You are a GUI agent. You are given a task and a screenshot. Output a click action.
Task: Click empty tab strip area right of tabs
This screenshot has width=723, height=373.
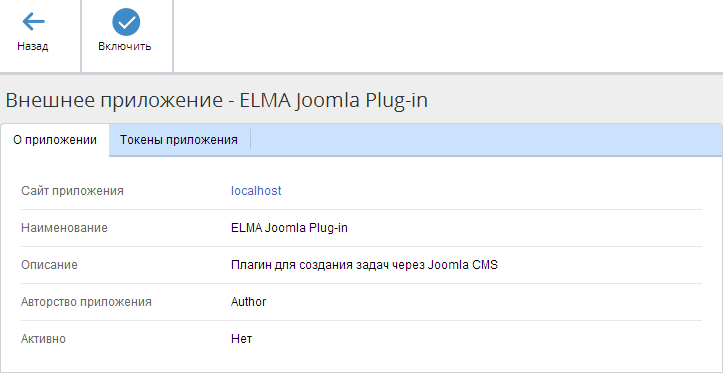pos(486,140)
